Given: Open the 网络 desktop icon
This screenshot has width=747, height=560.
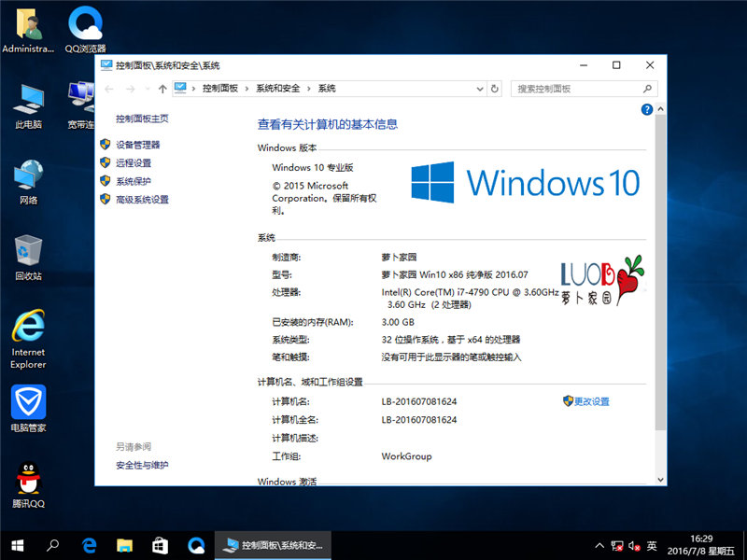Looking at the screenshot, I should [29, 182].
